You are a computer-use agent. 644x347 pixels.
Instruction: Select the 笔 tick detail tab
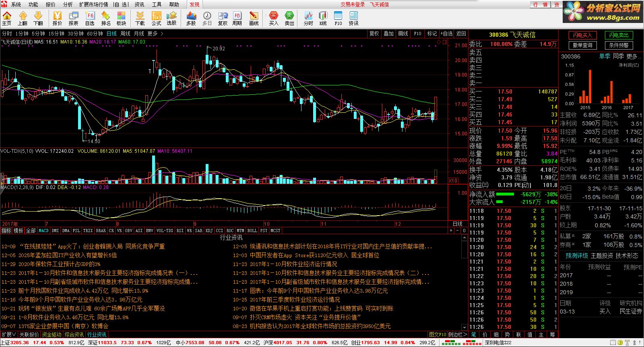(x=473, y=335)
